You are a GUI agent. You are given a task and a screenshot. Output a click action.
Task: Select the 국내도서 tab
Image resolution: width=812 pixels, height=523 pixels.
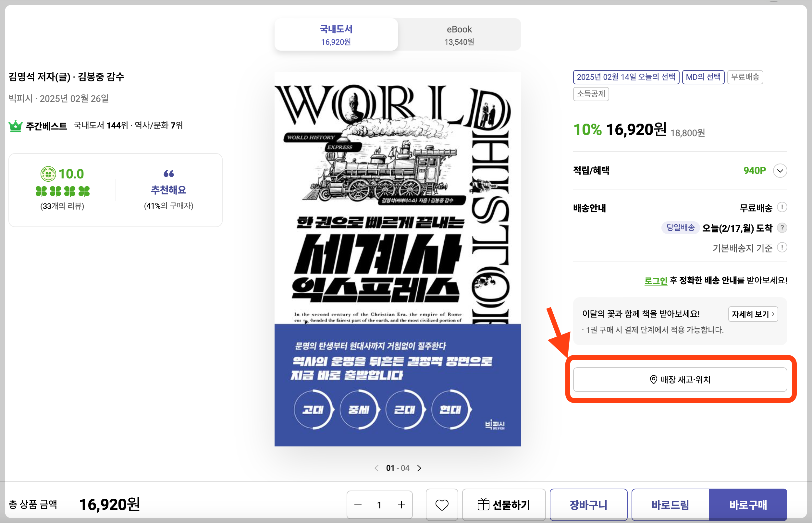point(336,35)
